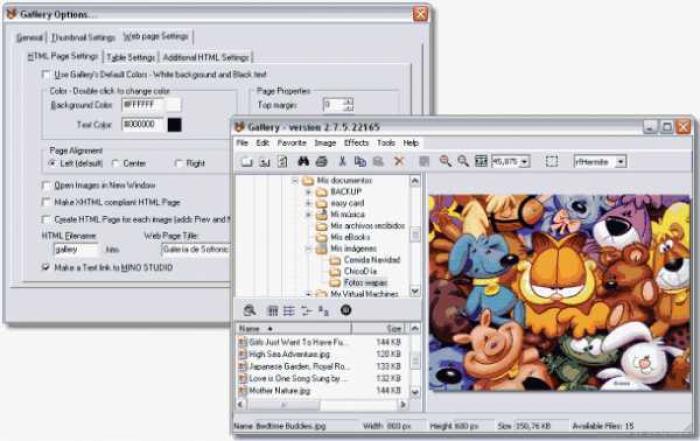Viewport: 700px width, 441px height.
Task: Click the printer icon in Gallery toolbar
Action: tap(321, 161)
